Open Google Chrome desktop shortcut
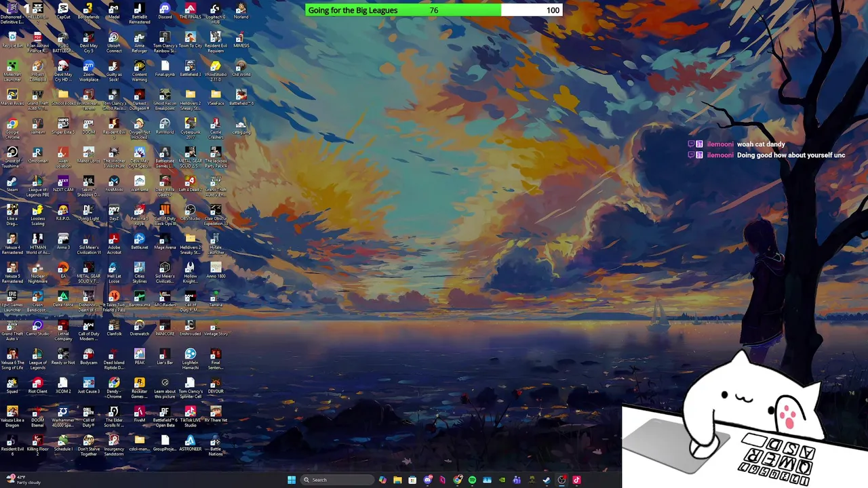 (x=12, y=127)
